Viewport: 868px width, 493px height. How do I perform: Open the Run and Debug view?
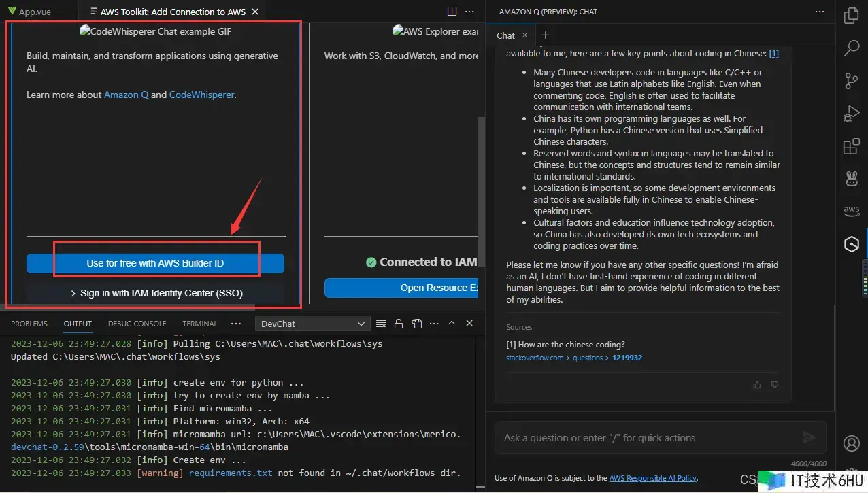click(851, 113)
